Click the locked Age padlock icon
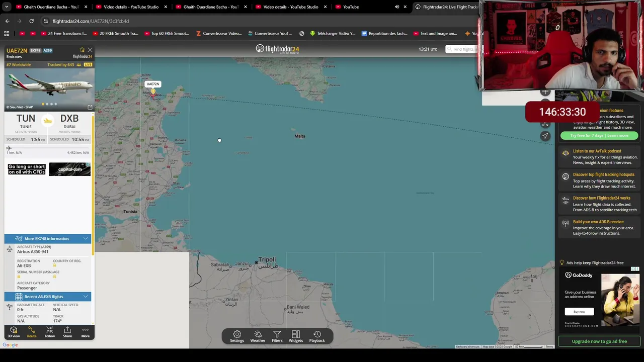The height and width of the screenshot is (362, 644). pos(54,277)
